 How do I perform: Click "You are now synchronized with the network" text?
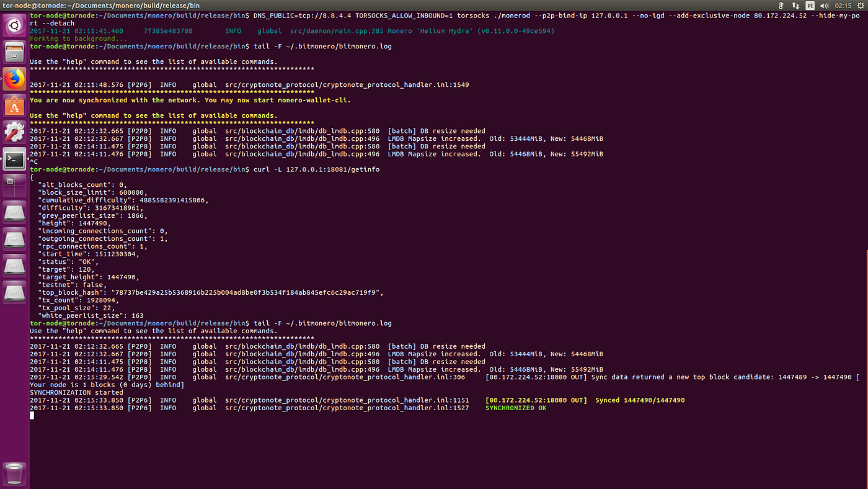(x=115, y=100)
